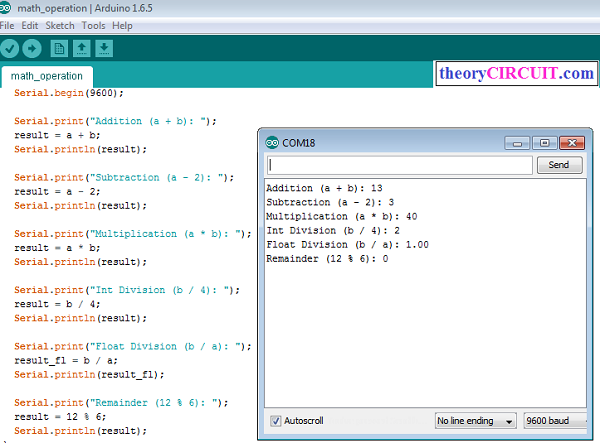Click the Send button in COM18
This screenshot has height=443, width=600.
click(559, 165)
